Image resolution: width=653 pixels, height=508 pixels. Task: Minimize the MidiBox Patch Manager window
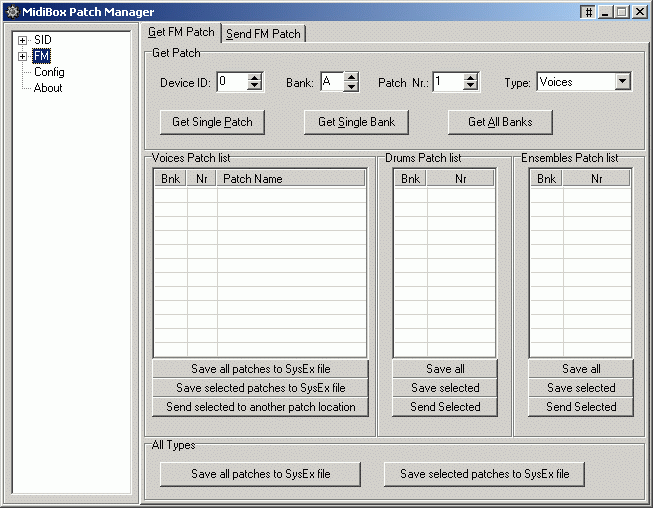[x=606, y=12]
